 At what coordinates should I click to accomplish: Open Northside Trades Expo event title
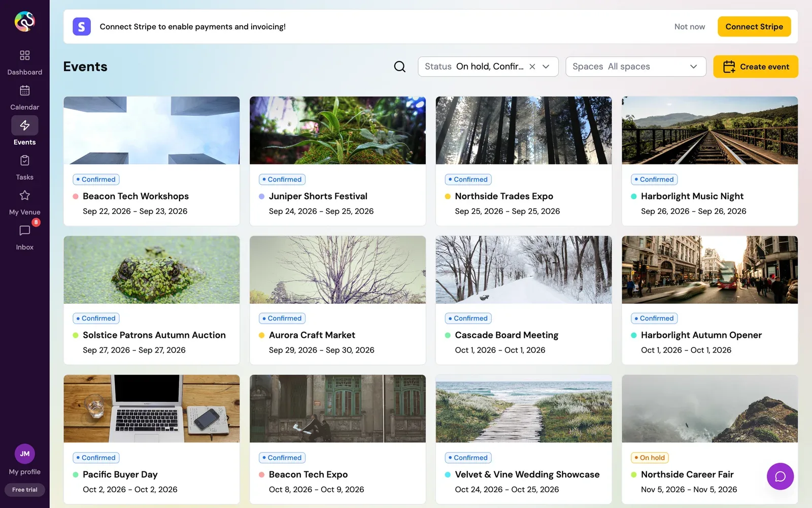pyautogui.click(x=504, y=196)
